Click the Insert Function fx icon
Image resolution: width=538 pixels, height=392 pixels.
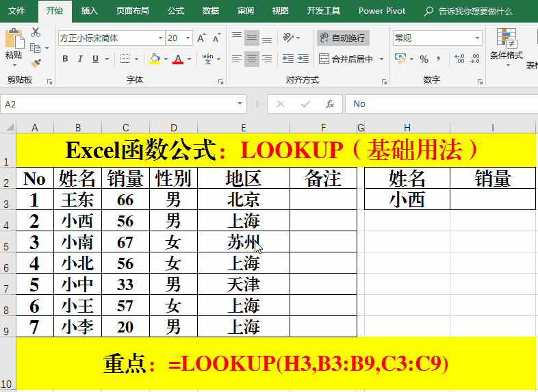330,104
